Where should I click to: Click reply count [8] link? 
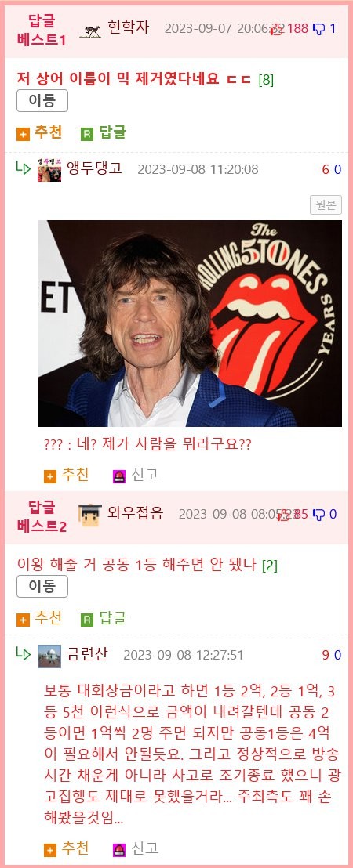pos(266,80)
